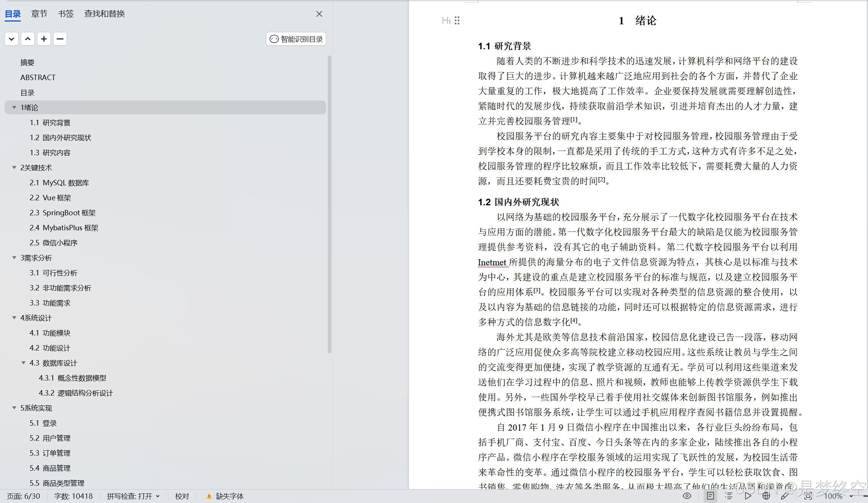Click the fit-page zoom icon
Image resolution: width=868 pixels, height=503 pixels.
click(808, 496)
